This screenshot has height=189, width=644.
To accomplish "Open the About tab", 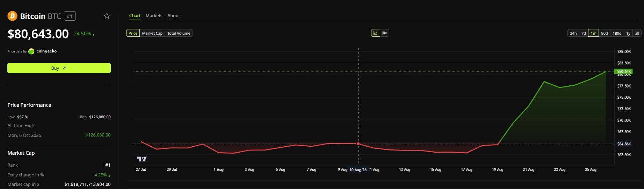I will point(174,16).
